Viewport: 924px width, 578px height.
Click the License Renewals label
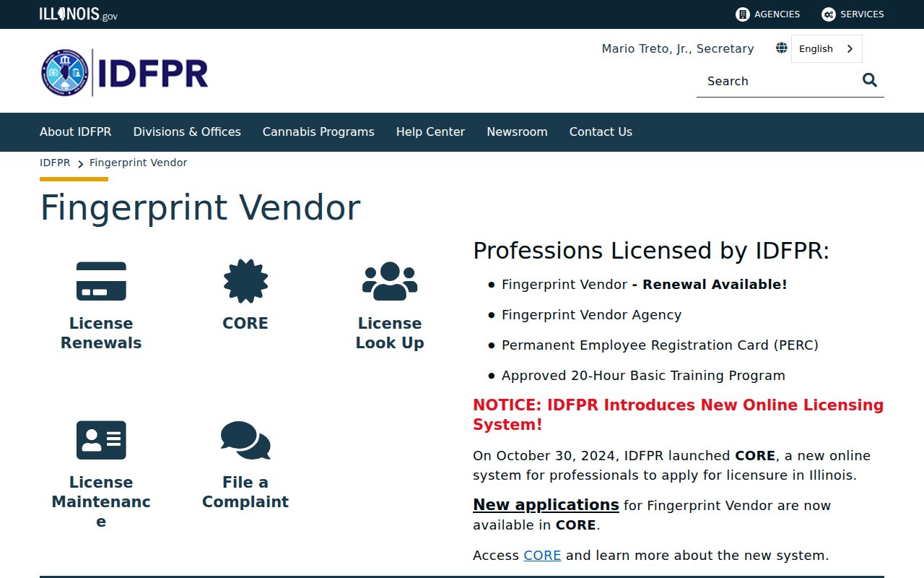101,333
